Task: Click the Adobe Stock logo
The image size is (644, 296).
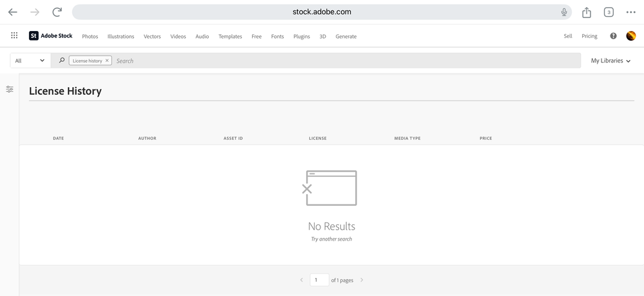Action: coord(51,36)
